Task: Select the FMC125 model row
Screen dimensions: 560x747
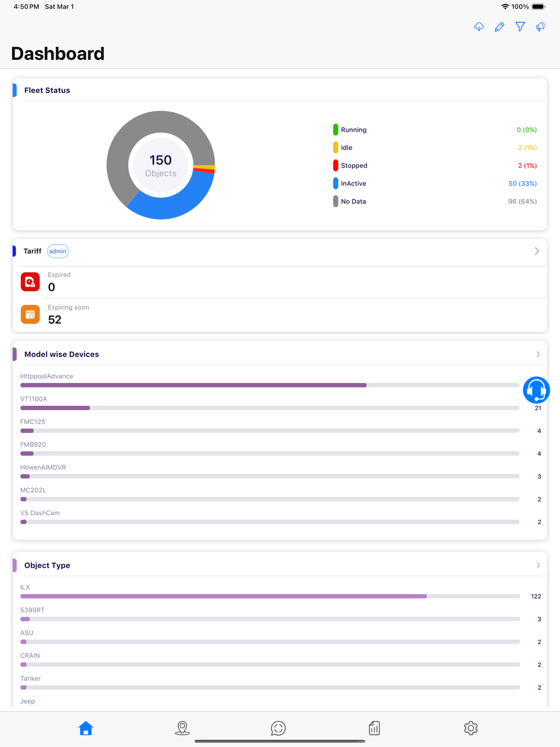Action: tap(280, 426)
